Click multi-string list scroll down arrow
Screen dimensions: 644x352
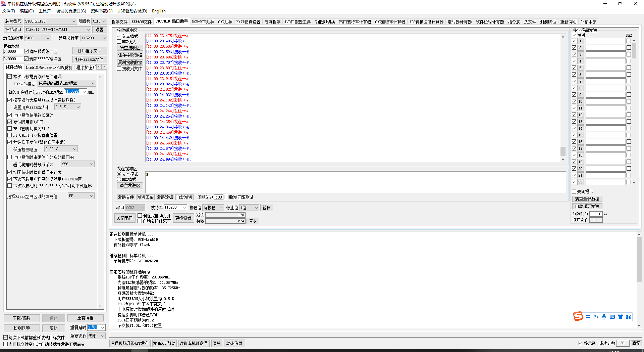tap(634, 182)
